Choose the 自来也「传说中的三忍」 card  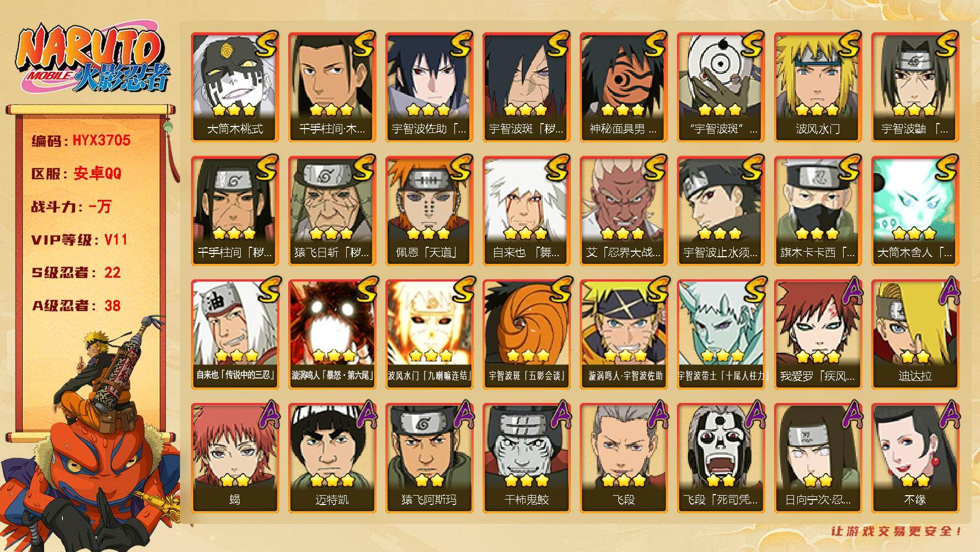(x=235, y=334)
